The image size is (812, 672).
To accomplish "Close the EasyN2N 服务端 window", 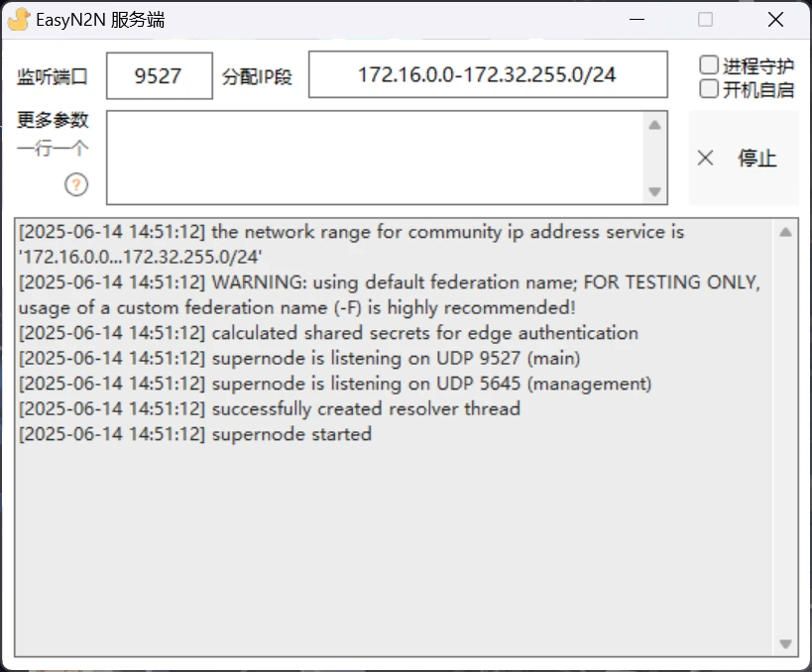I will (775, 20).
